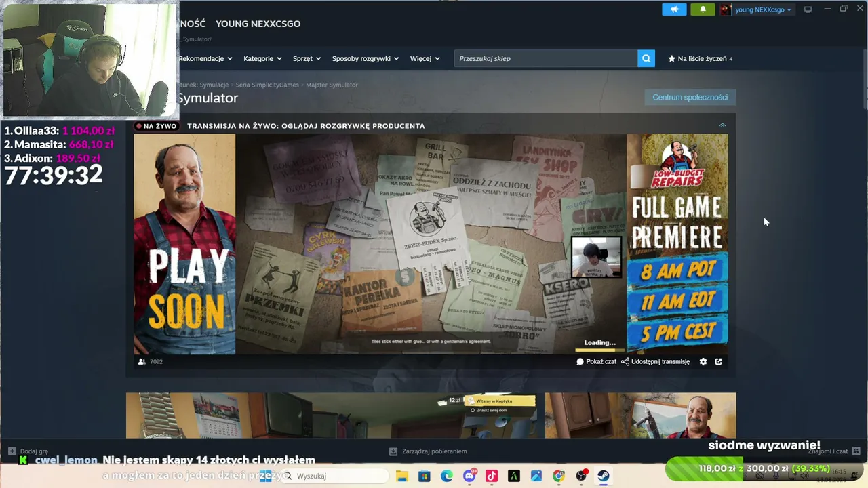Open File Explorer from the taskbar
Screen dimensions: 868x488
[x=401, y=476]
